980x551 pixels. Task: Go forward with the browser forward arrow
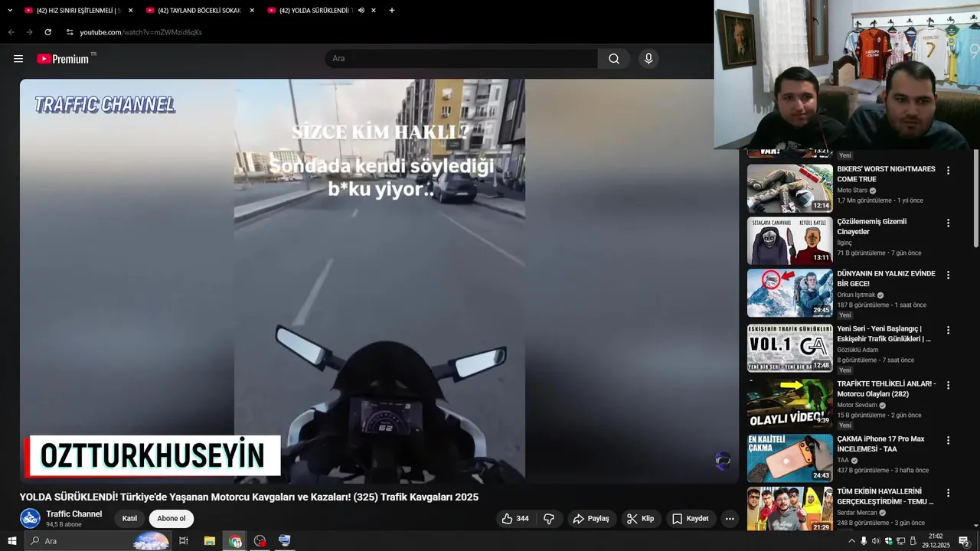30,32
